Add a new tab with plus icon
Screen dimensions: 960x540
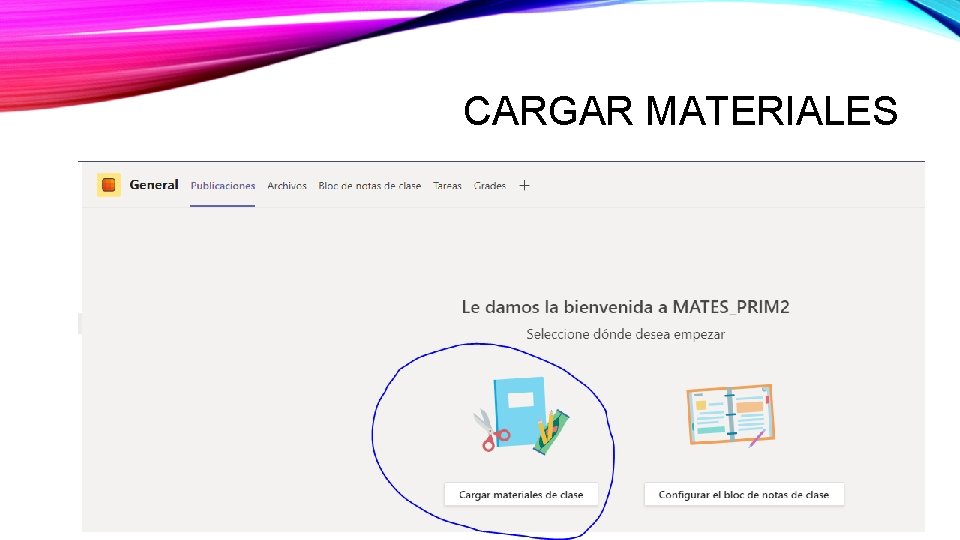tap(524, 186)
